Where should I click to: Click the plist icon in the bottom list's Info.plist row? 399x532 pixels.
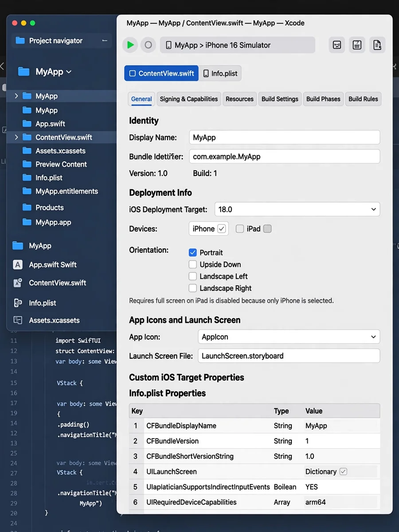point(18,303)
